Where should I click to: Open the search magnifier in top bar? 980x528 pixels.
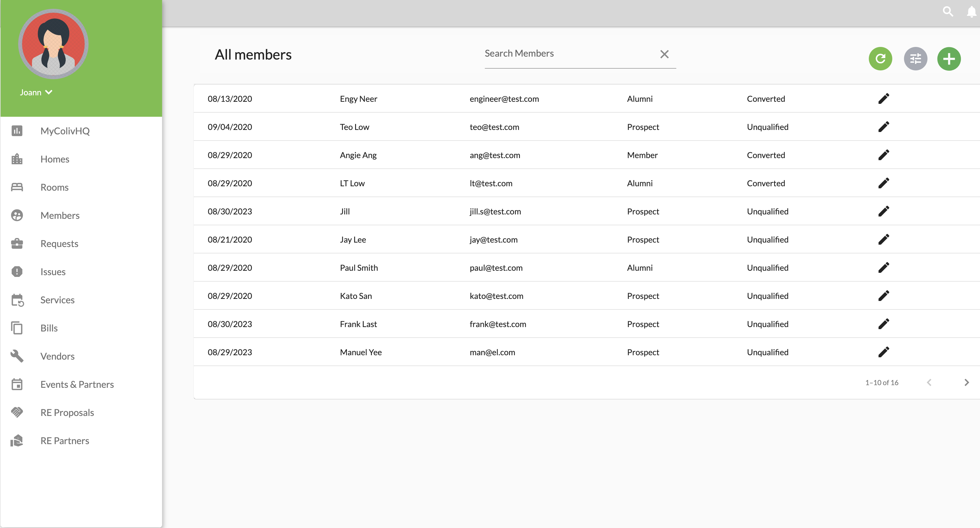[x=948, y=11]
